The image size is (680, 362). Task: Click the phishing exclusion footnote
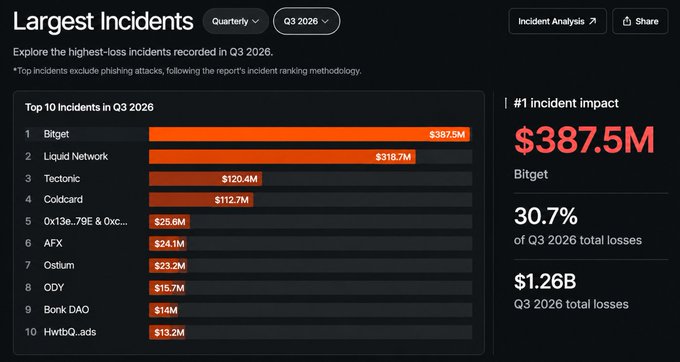(x=187, y=71)
